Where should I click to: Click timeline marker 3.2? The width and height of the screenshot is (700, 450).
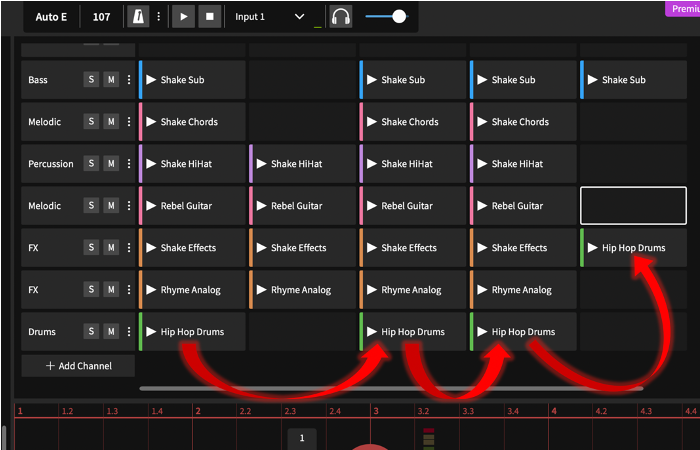coord(423,411)
